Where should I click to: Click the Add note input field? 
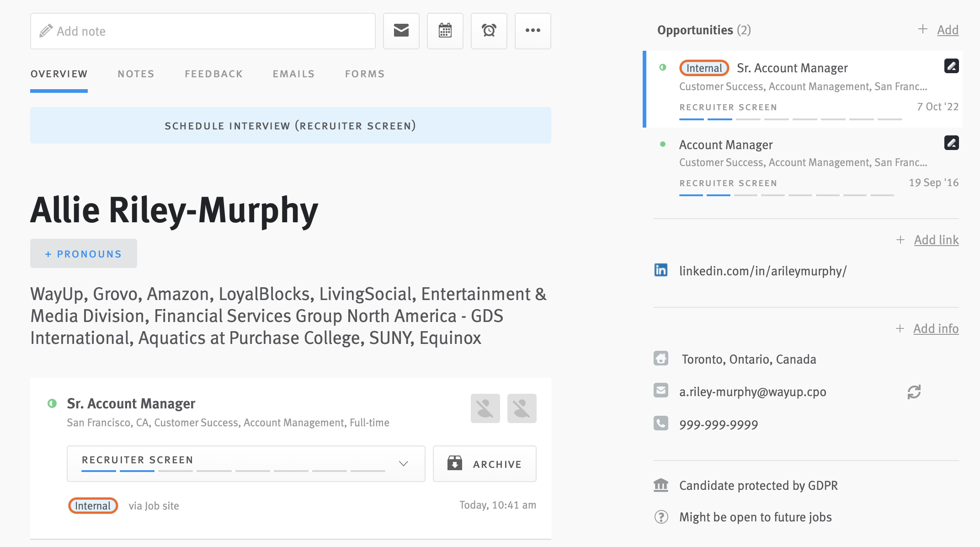[203, 31]
